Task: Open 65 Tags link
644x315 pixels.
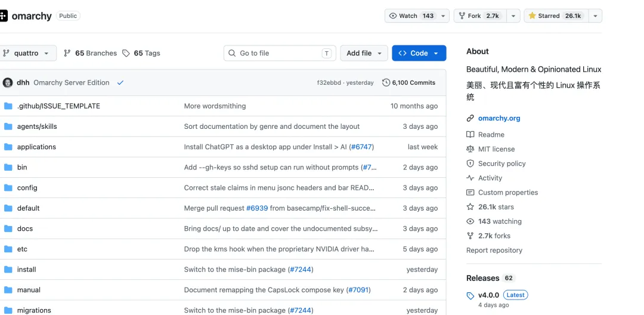Action: [141, 53]
